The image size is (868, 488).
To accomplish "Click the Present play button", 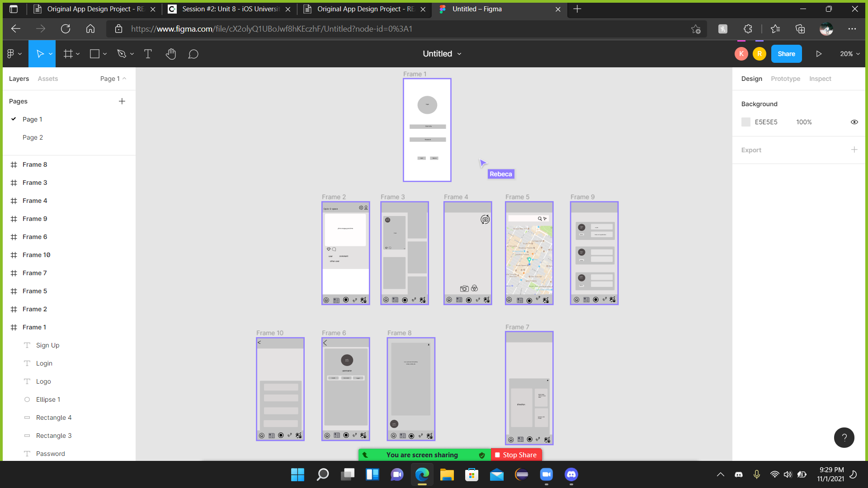I will tap(819, 54).
